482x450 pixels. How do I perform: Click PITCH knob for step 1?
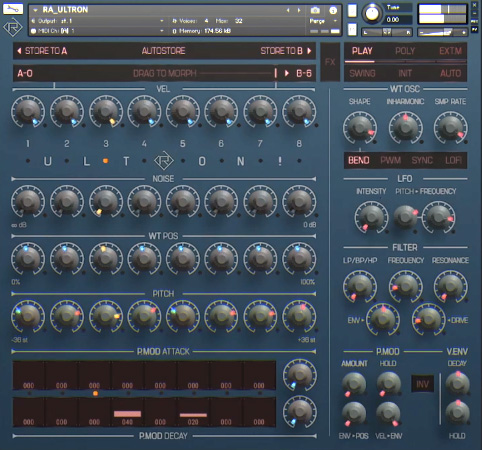[28, 316]
